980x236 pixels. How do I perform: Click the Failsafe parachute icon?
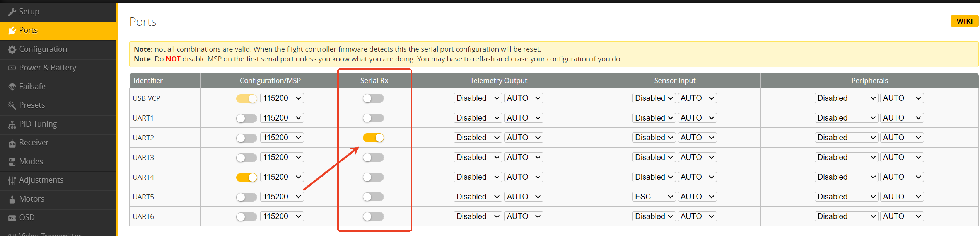(x=12, y=87)
